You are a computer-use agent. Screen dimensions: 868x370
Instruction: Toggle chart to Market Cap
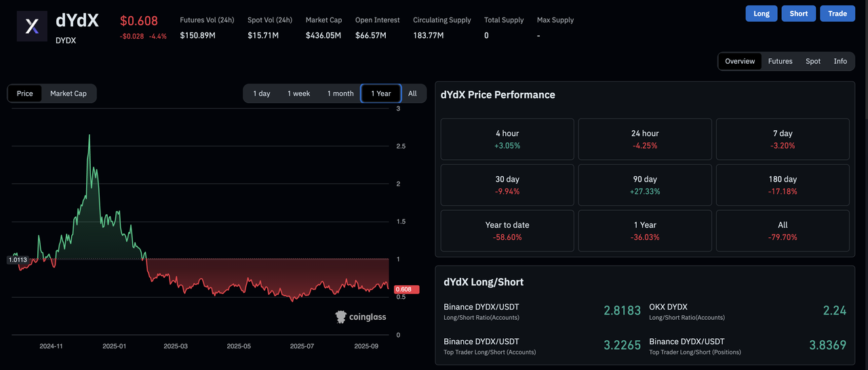click(68, 94)
